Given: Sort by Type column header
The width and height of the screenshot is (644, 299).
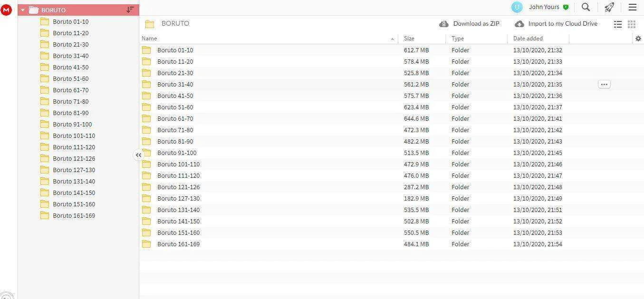Looking at the screenshot, I should (458, 39).
